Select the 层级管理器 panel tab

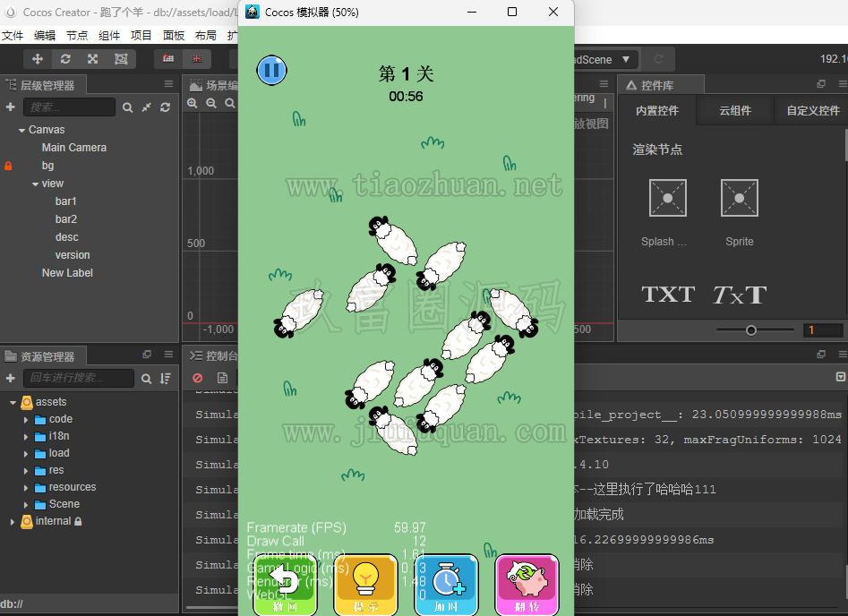[43, 85]
